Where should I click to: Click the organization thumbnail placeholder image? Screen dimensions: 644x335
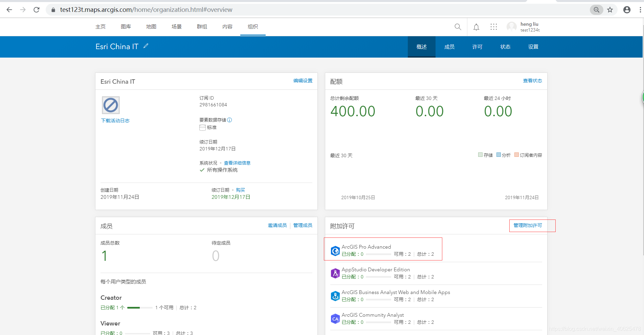111,105
